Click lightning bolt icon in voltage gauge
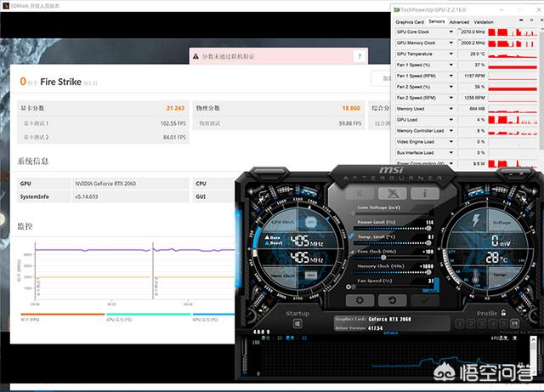This screenshot has height=392, width=544. (x=476, y=220)
